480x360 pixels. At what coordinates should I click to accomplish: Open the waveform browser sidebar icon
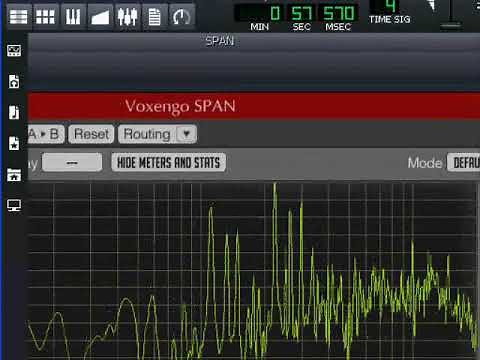click(14, 51)
